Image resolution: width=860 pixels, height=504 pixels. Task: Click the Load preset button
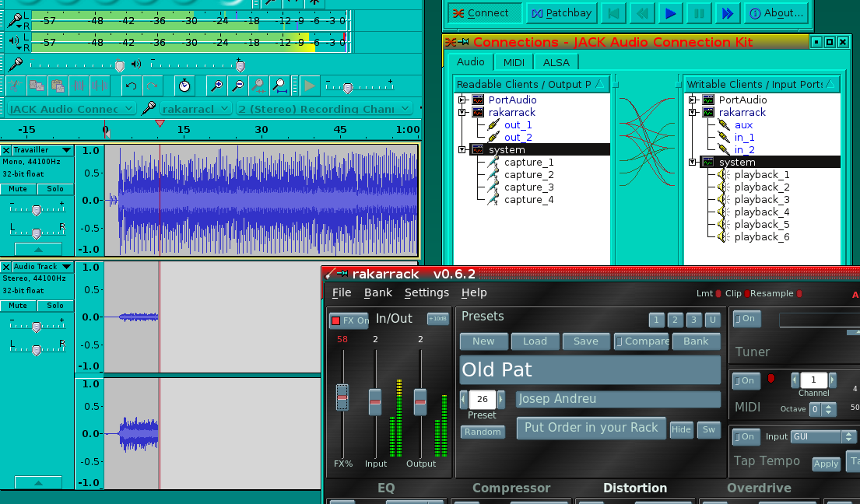click(x=535, y=341)
